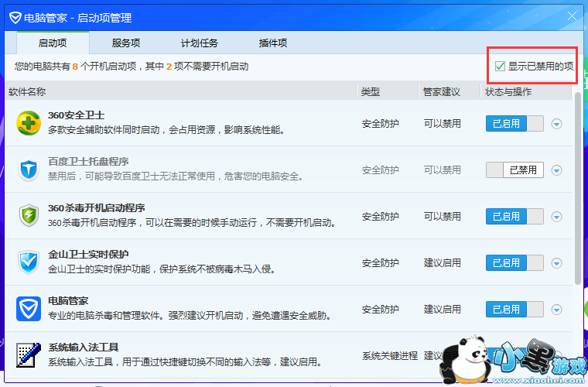Click the 金山卫士实时保护 shield icon
The image size is (588, 387).
coord(29,262)
